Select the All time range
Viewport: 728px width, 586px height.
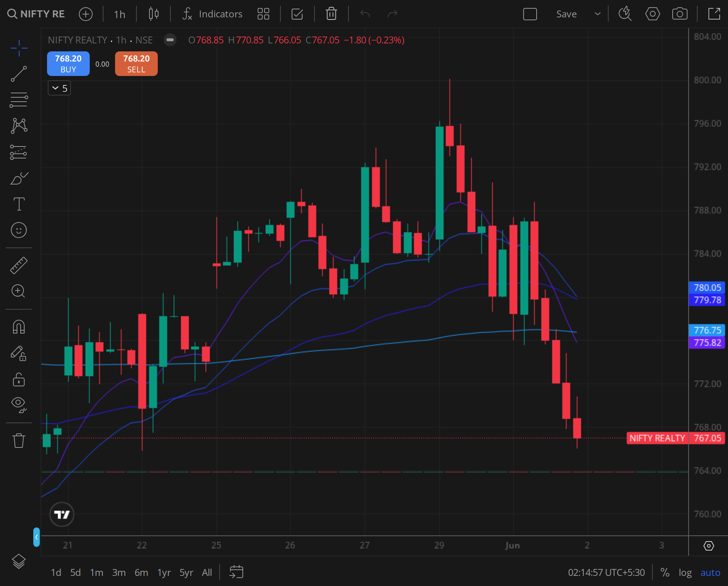(x=207, y=573)
